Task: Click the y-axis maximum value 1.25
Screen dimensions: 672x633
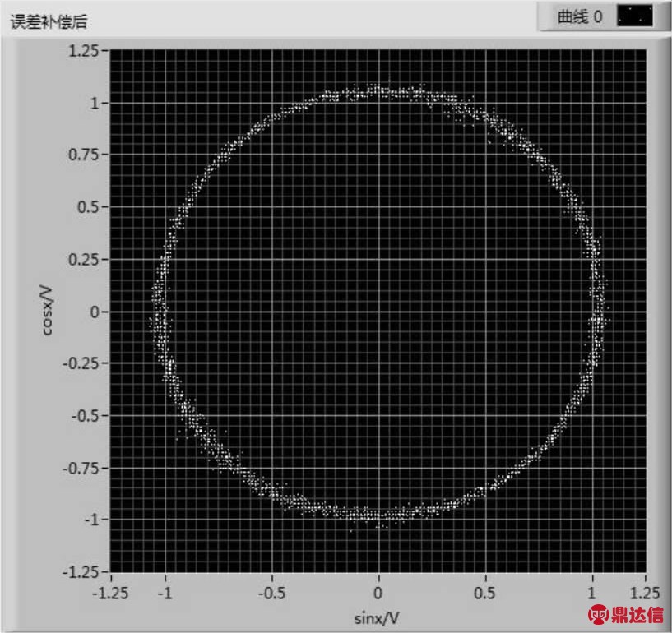Action: pos(84,51)
